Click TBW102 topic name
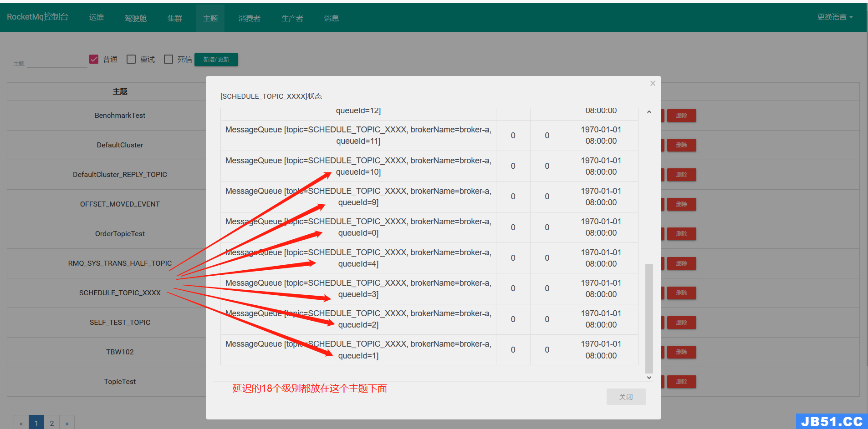 click(x=120, y=352)
